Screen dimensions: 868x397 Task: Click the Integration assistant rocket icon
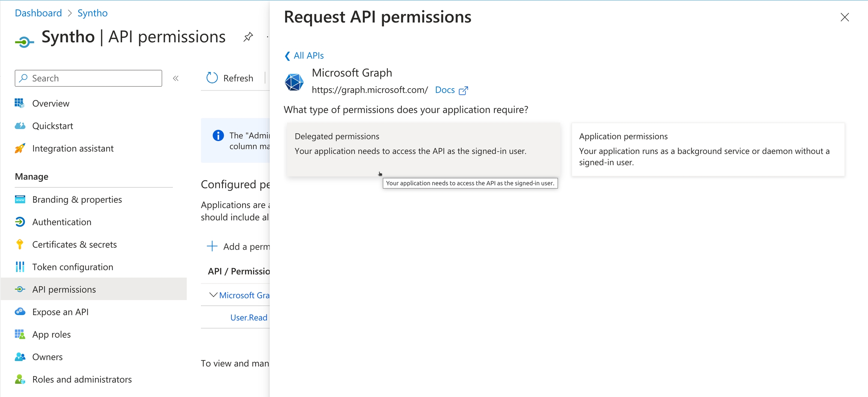[20, 149]
